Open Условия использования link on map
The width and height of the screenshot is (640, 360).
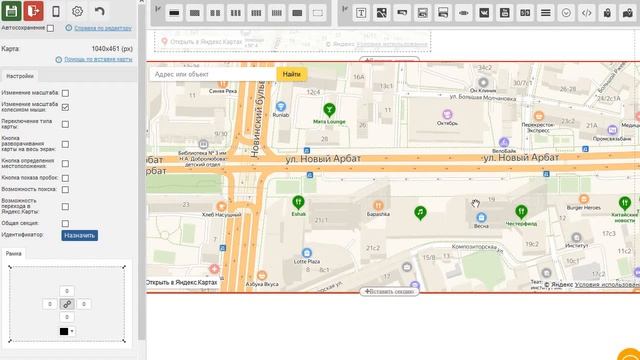(607, 284)
